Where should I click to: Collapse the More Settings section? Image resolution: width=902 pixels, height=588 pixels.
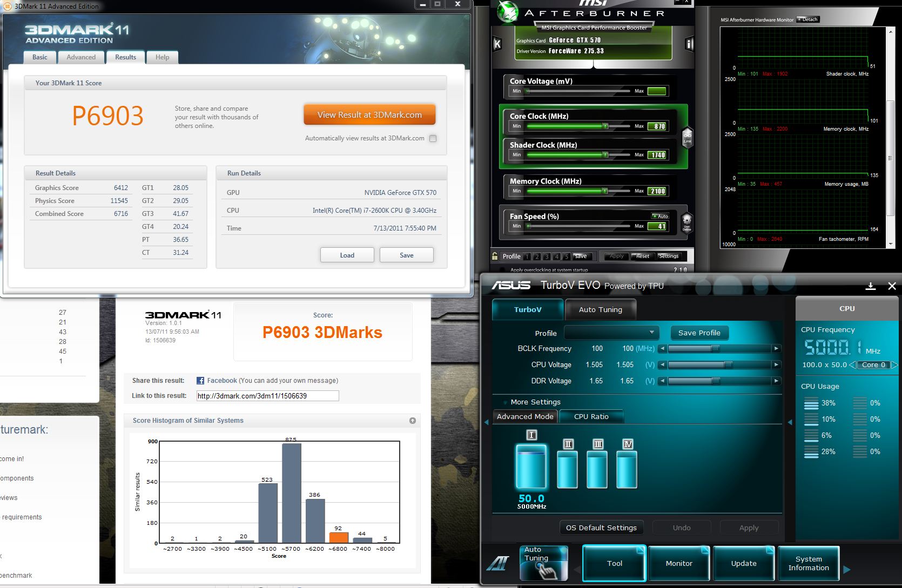pyautogui.click(x=505, y=402)
